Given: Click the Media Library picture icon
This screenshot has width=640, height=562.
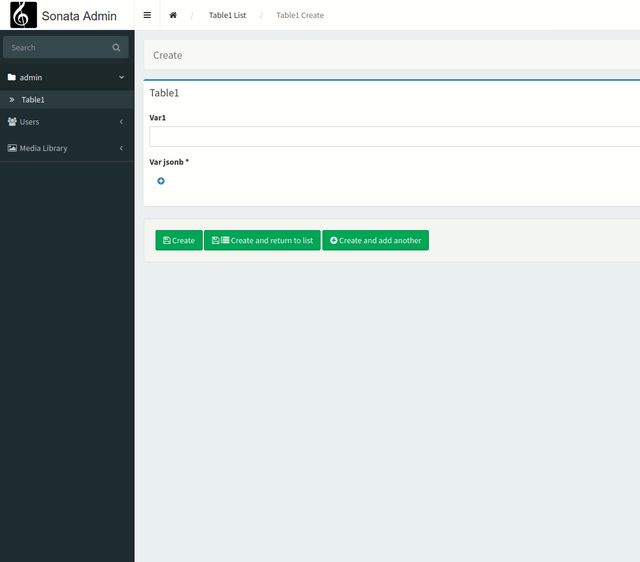Looking at the screenshot, I should click(x=12, y=148).
